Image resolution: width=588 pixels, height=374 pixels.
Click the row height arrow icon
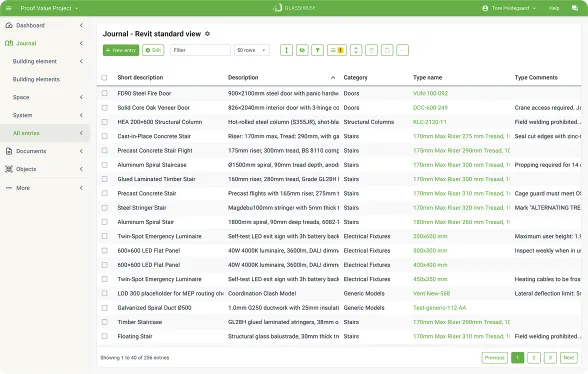286,50
